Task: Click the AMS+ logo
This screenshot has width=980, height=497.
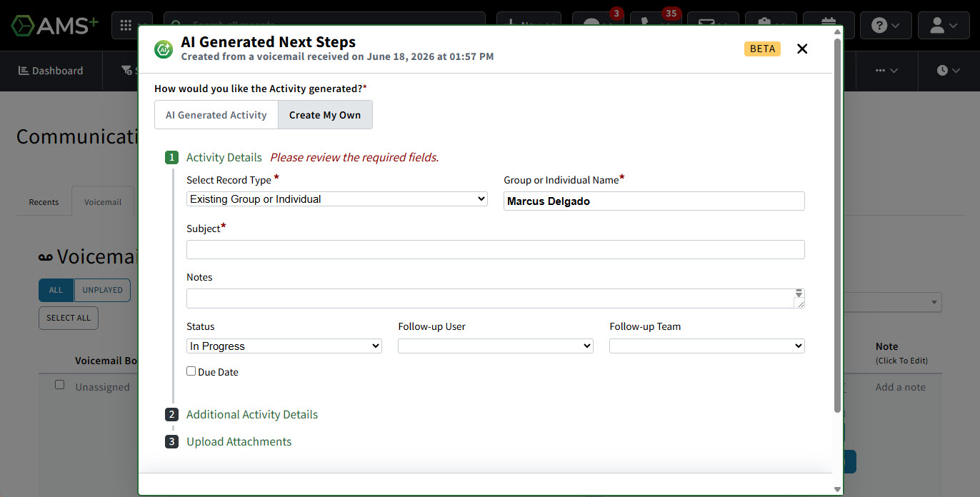Action: click(54, 26)
